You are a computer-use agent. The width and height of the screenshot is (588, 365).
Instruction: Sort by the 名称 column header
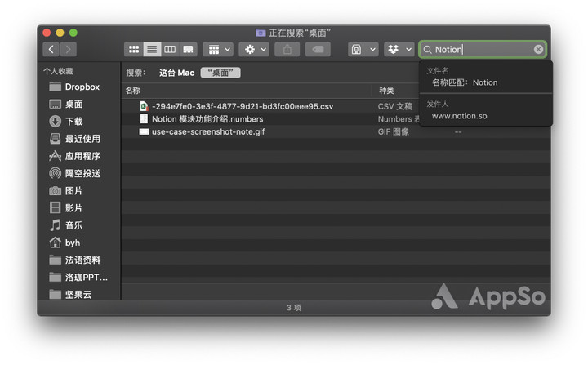(x=133, y=91)
